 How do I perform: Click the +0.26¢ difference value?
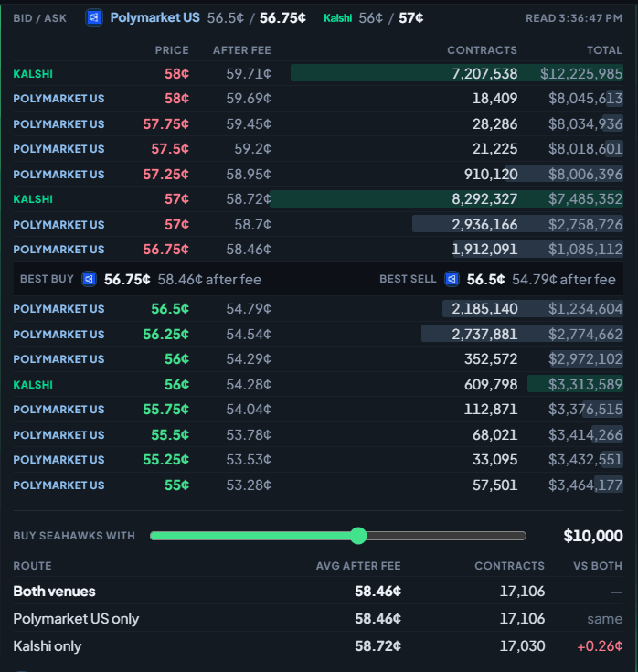[x=600, y=646]
